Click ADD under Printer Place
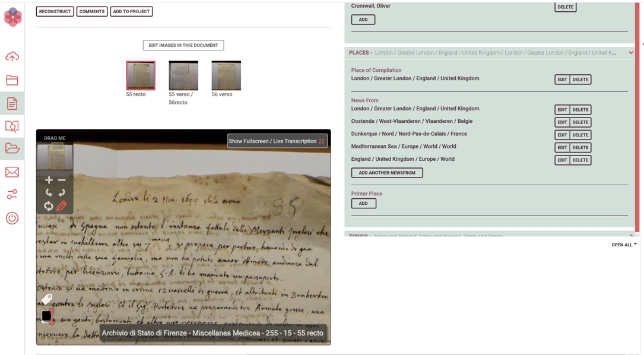The image size is (644, 355). coord(363,204)
